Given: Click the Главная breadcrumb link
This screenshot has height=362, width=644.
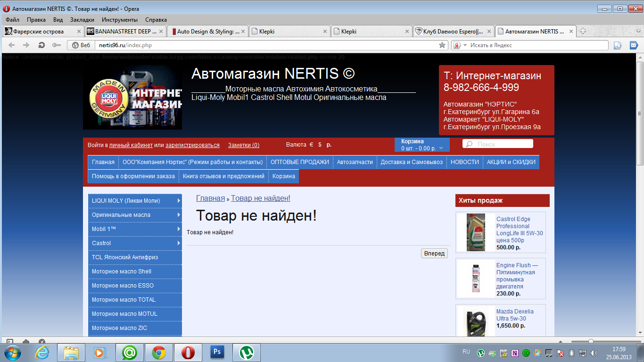Looking at the screenshot, I should [x=210, y=198].
